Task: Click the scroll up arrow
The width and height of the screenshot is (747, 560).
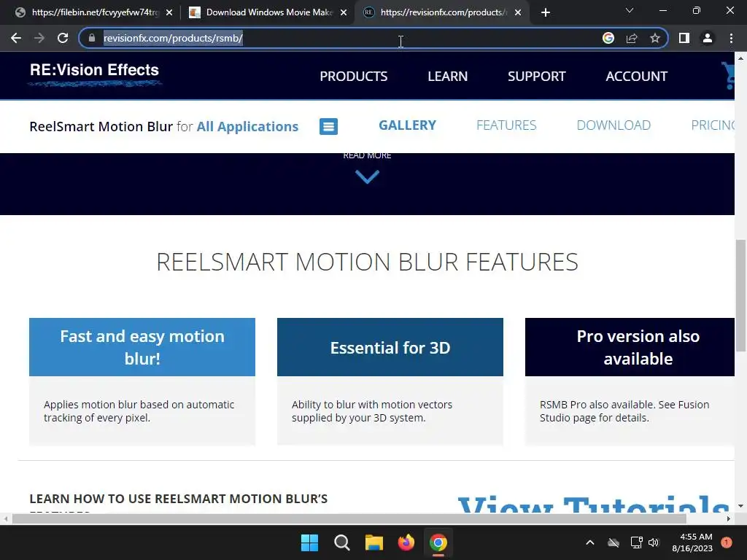Action: (740, 58)
